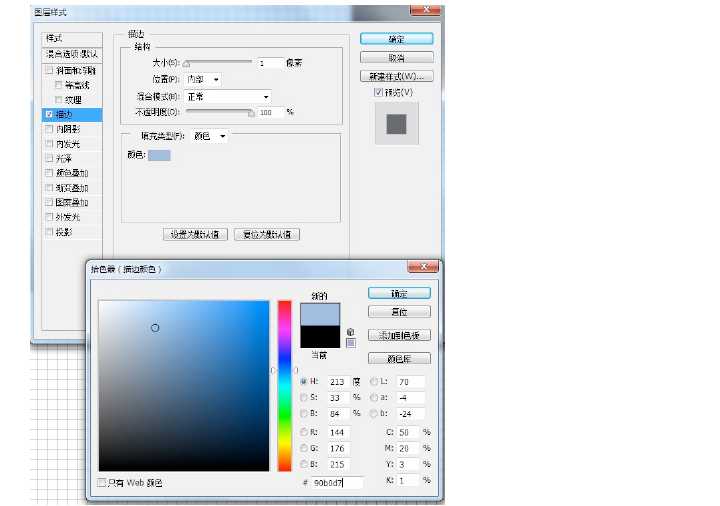Open the 混合模式 (Blend Mode) dropdown

click(229, 97)
